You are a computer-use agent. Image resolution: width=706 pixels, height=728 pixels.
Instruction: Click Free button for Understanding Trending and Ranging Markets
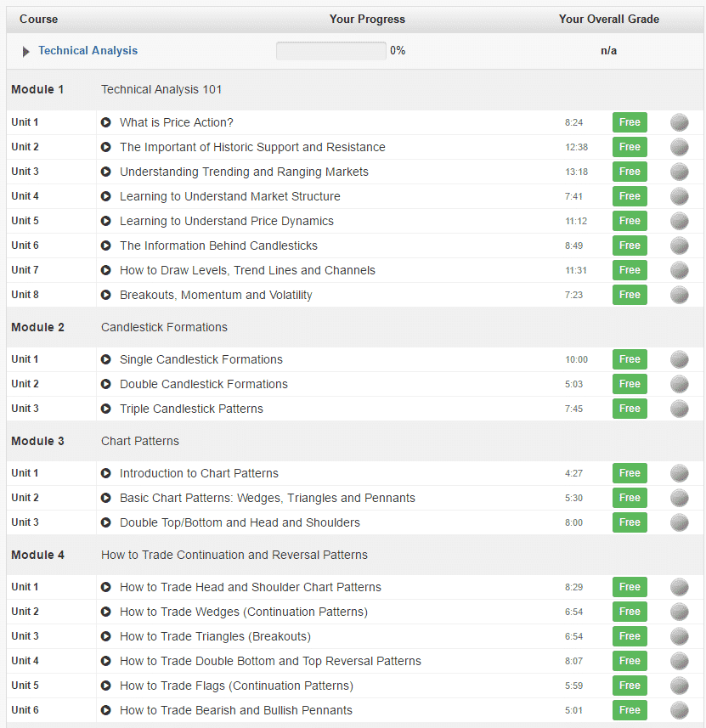pyautogui.click(x=630, y=172)
